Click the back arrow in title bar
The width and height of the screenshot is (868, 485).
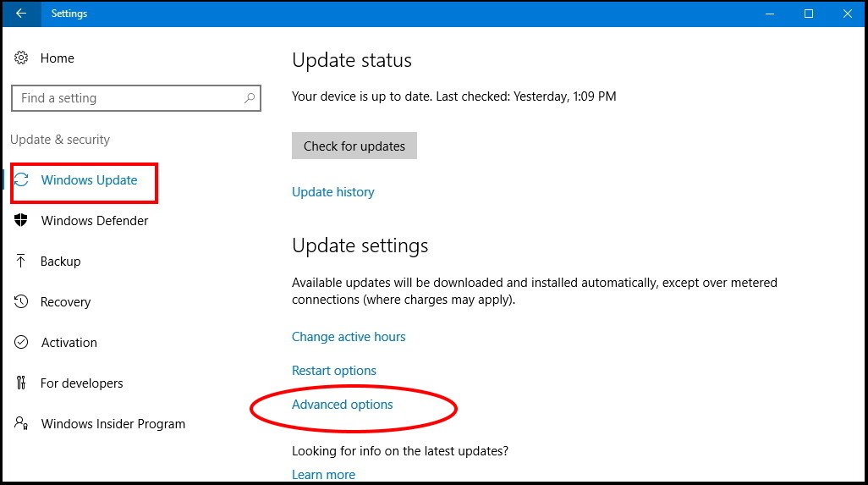click(x=21, y=14)
